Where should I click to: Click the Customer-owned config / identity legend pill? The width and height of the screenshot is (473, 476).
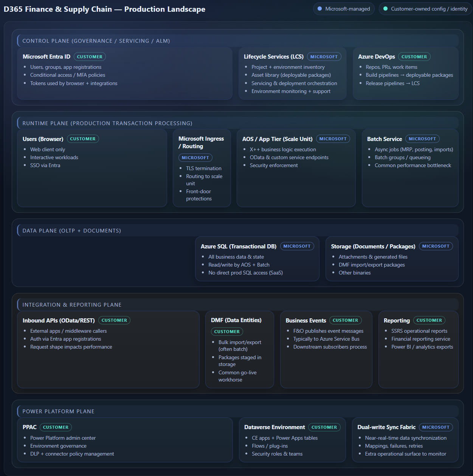coord(425,9)
